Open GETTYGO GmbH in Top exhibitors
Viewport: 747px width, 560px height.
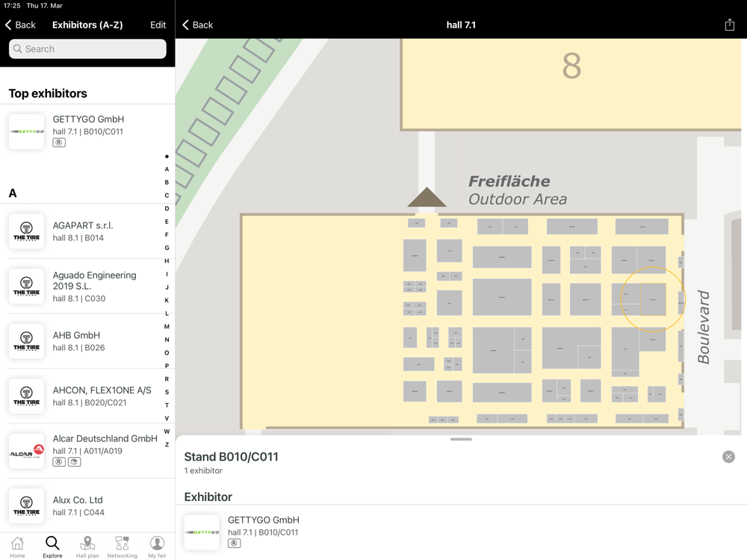(x=87, y=131)
